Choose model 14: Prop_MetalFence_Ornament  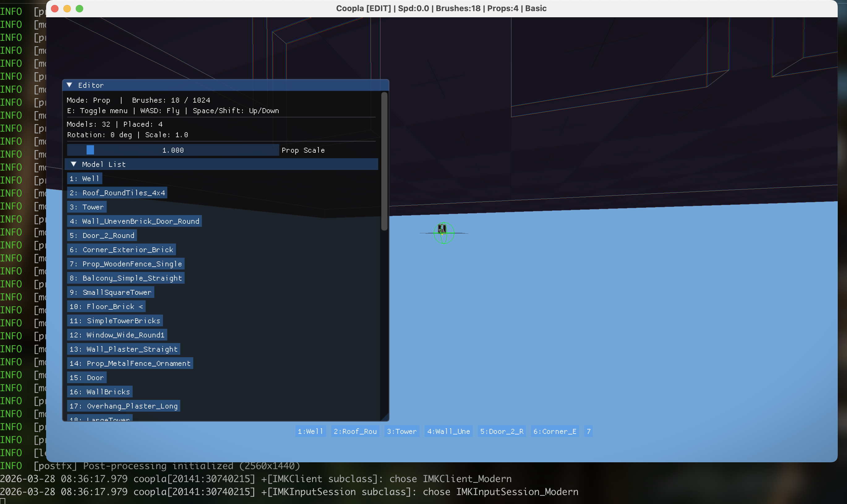coord(130,363)
